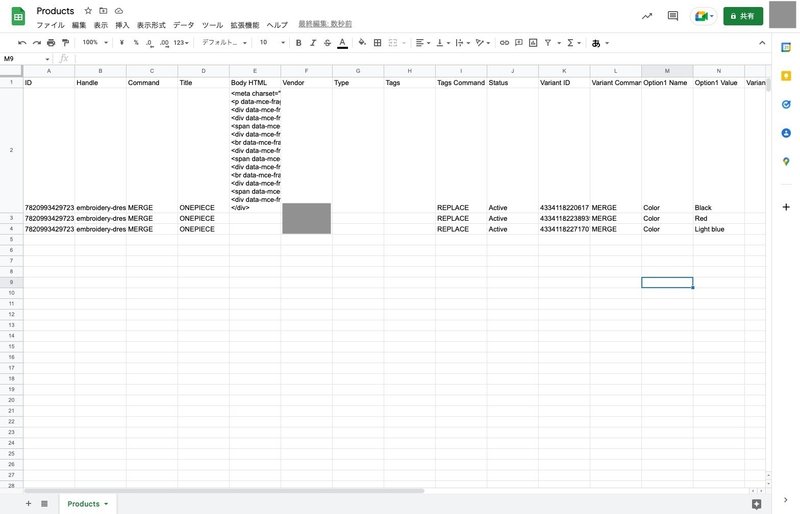Open the 拡張機能 menu

(245, 25)
